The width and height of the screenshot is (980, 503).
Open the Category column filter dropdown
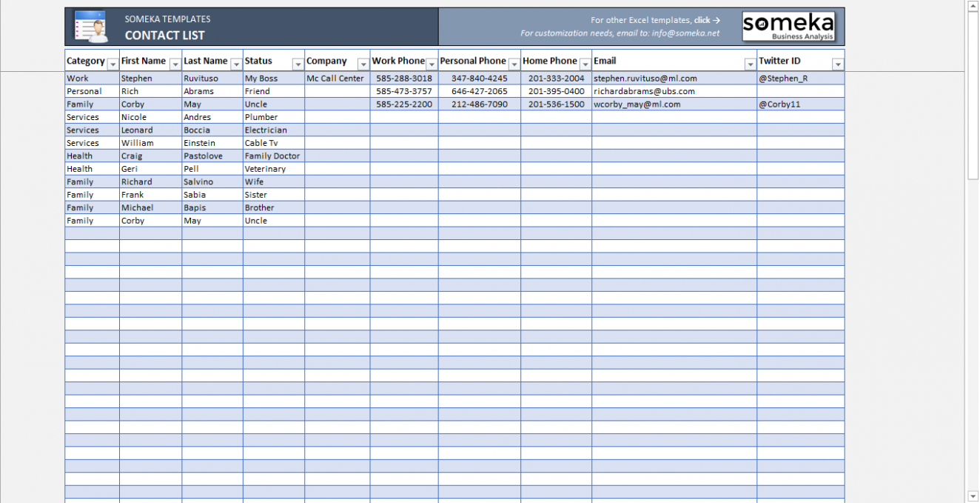click(113, 64)
